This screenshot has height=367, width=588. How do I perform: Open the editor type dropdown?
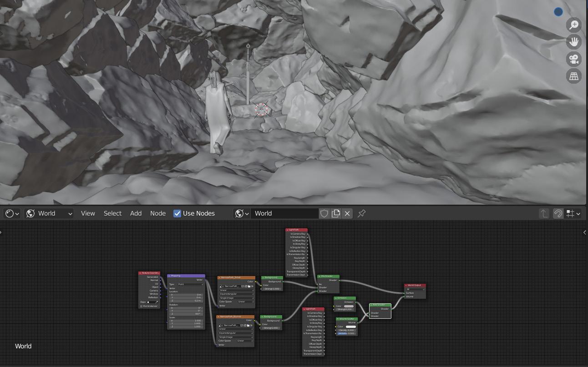coord(11,213)
